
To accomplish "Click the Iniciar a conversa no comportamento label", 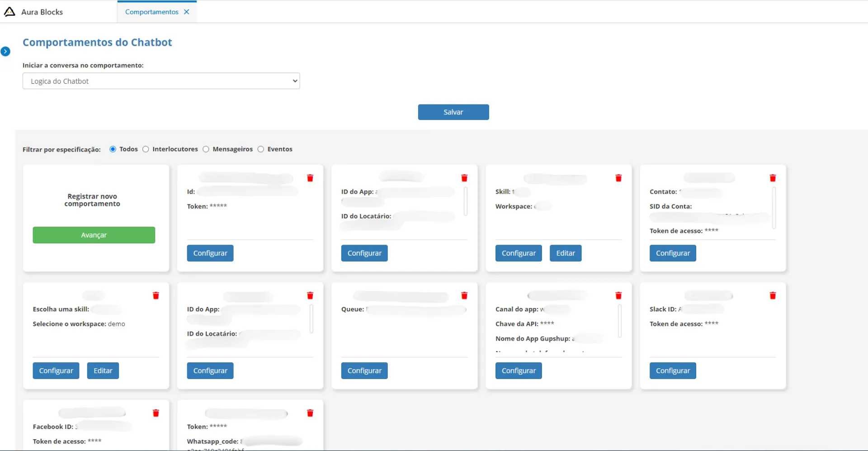I will tap(83, 65).
